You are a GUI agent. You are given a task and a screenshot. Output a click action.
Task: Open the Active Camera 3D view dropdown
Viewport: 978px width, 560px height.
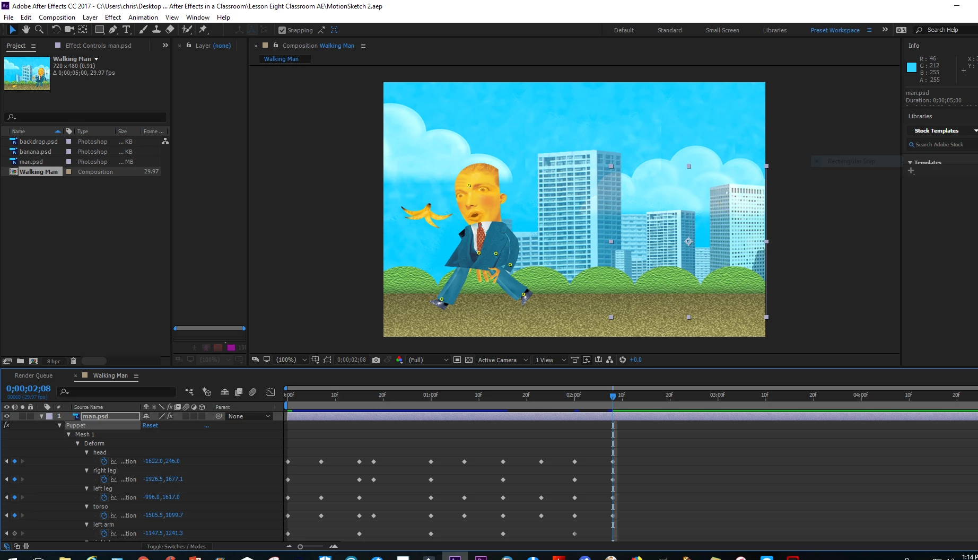click(x=503, y=360)
